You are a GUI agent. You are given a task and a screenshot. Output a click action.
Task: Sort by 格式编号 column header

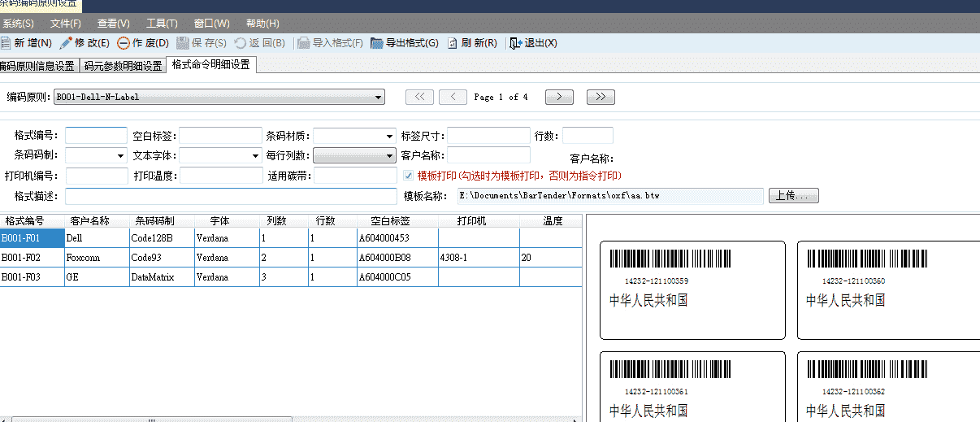33,221
